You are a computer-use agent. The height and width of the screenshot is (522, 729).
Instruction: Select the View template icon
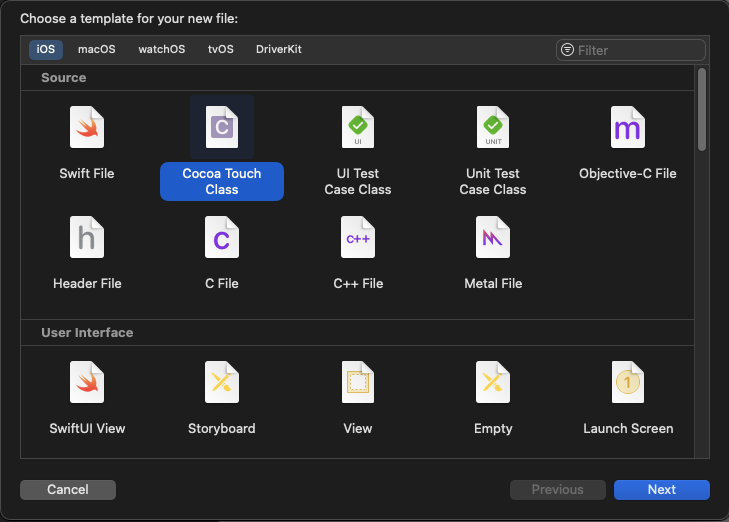(358, 382)
